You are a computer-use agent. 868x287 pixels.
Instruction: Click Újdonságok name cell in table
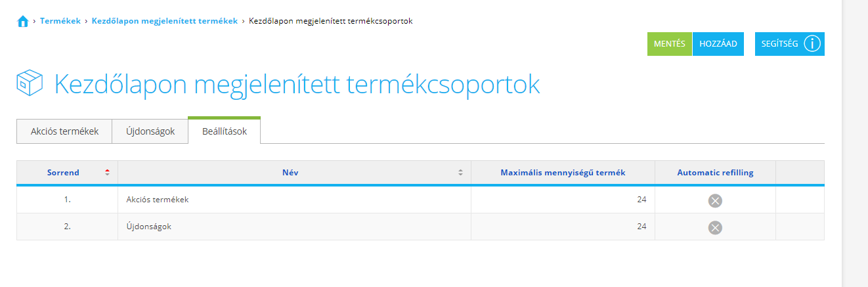(294, 227)
